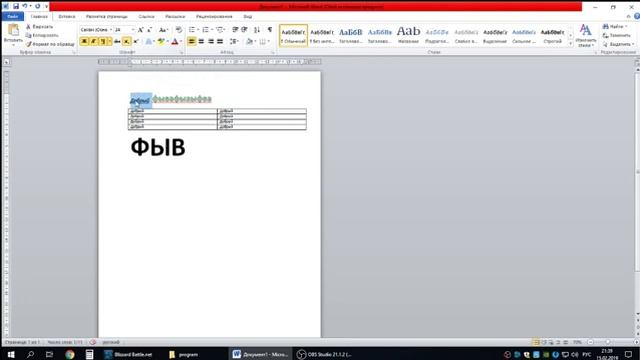Click the Decrease Indent icon

click(235, 30)
